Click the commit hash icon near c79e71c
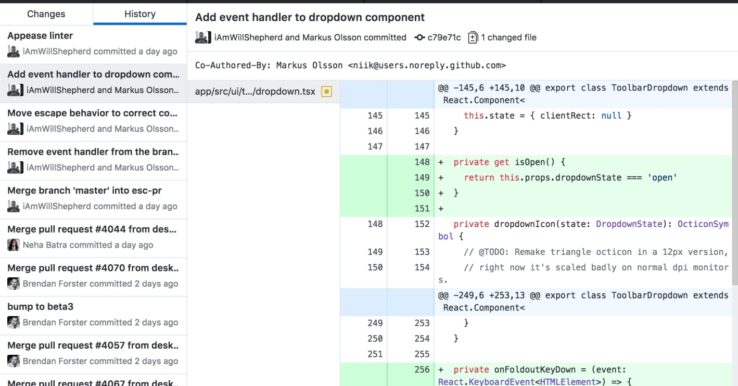Viewport: 738px width, 386px height. coord(419,38)
